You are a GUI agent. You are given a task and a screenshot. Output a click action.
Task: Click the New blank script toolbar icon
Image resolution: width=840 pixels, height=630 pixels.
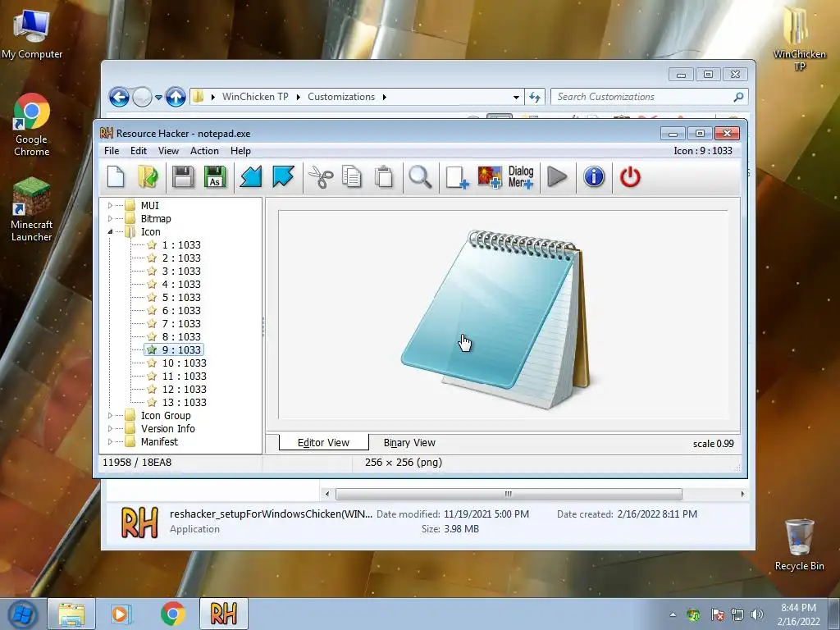[x=116, y=177]
